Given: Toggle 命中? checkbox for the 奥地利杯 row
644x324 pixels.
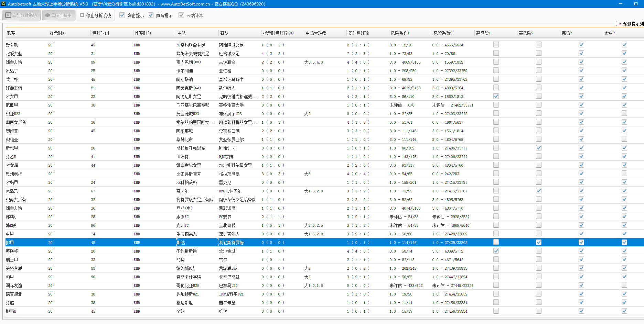Looking at the screenshot, I should point(624,174).
